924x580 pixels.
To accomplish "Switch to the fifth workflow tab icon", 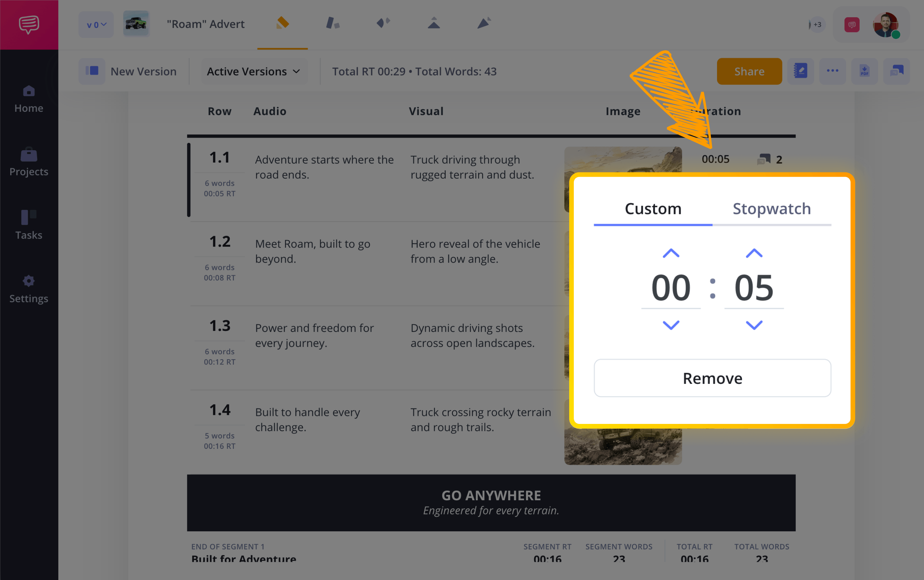I will (x=484, y=23).
